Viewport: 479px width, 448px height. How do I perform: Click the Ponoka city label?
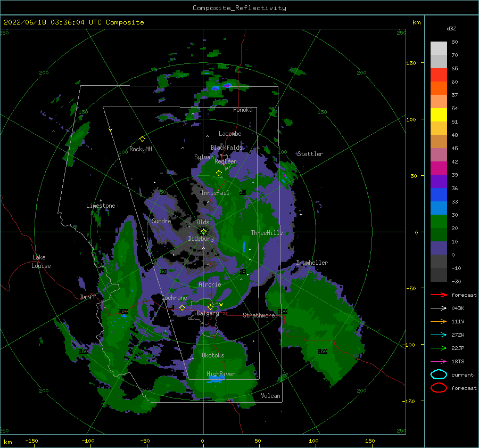click(x=243, y=110)
